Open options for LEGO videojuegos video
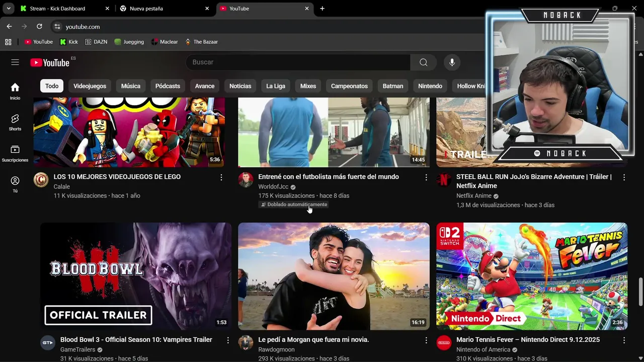Viewport: 644px width, 362px height. pos(221,177)
